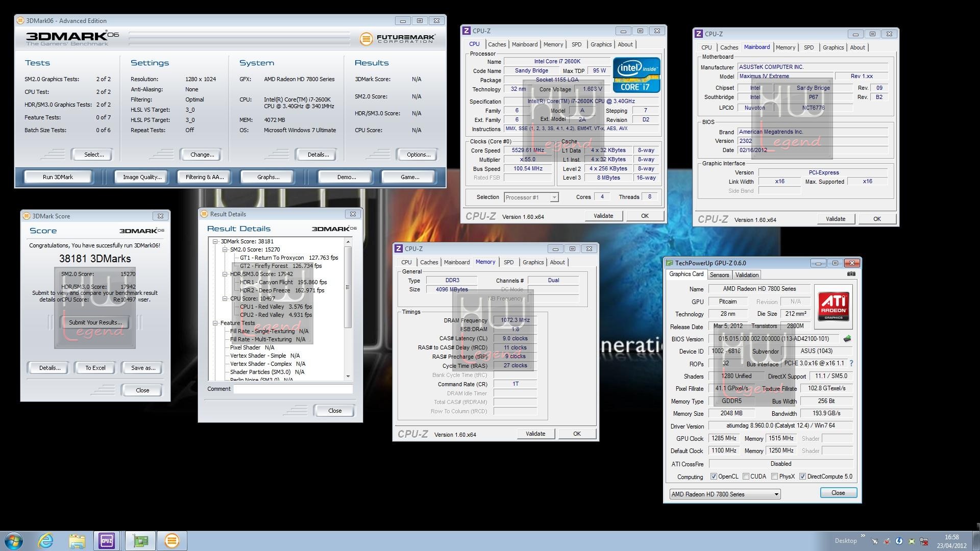Click the taskbar clock showing 16:58
Screen dimensions: 980x551
point(951,541)
